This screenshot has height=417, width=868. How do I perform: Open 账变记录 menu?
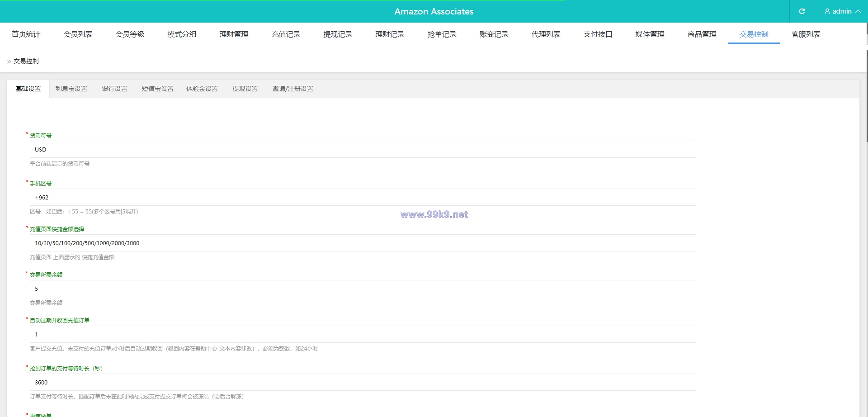pos(494,34)
